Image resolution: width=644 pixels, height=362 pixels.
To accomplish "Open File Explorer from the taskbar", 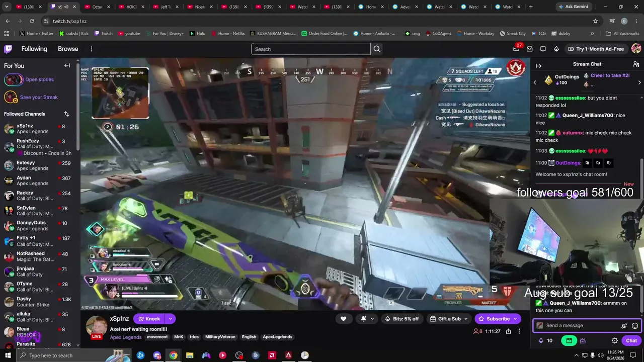I will pos(190,355).
